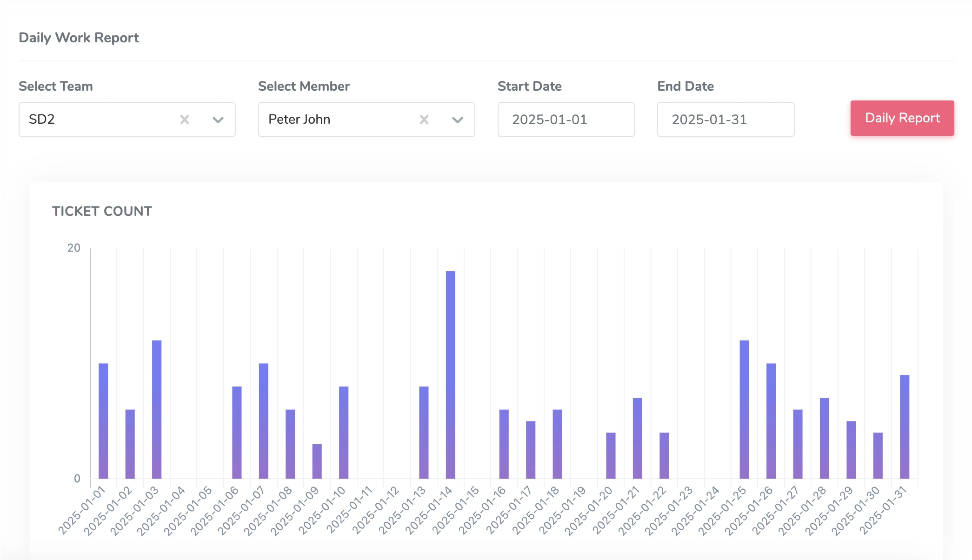Select the tallest bar for 2025-01-14
The width and height of the screenshot is (972, 560).
451,375
